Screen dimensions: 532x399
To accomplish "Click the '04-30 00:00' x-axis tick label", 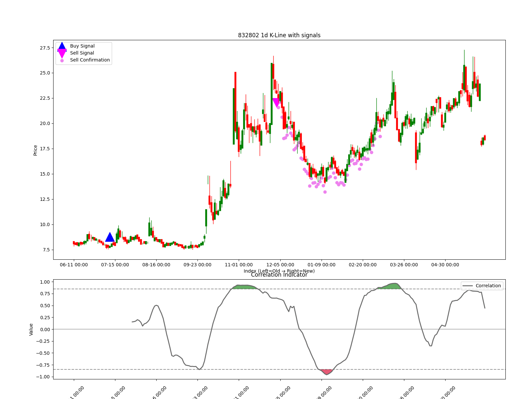I will click(445, 265).
